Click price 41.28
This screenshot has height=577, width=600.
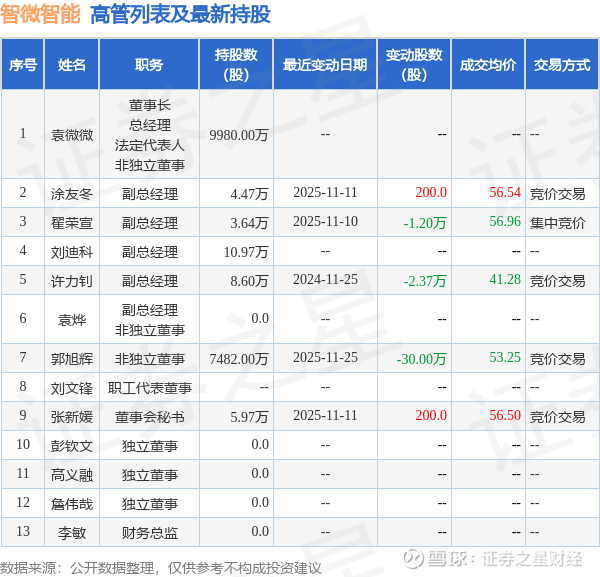click(505, 279)
